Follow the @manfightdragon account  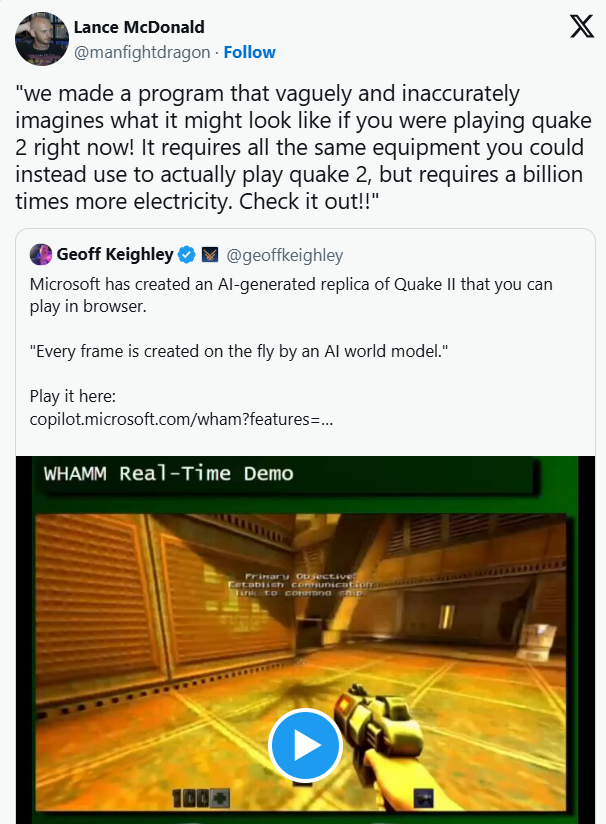249,52
